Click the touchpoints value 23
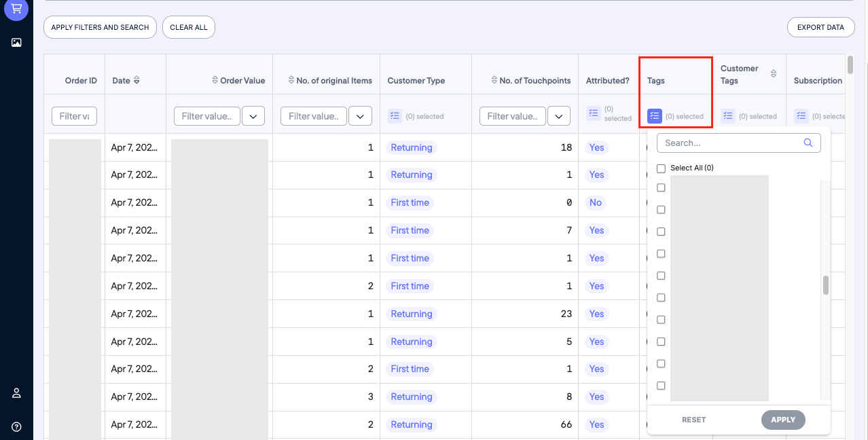This screenshot has height=440, width=868. pos(566,314)
